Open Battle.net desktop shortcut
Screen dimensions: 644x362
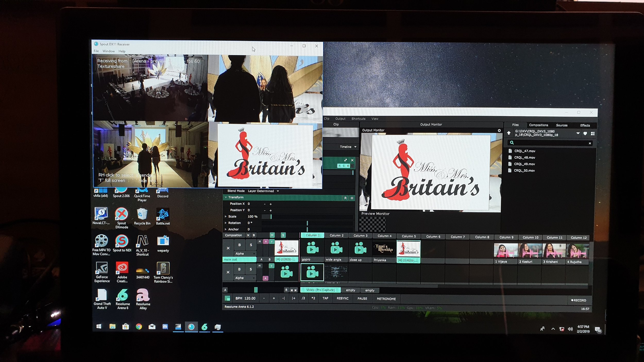163,216
